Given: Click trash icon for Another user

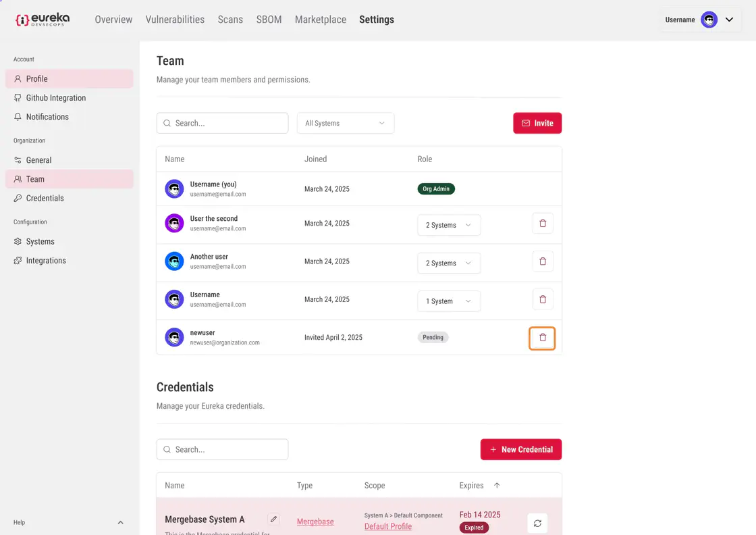Looking at the screenshot, I should click(x=542, y=261).
